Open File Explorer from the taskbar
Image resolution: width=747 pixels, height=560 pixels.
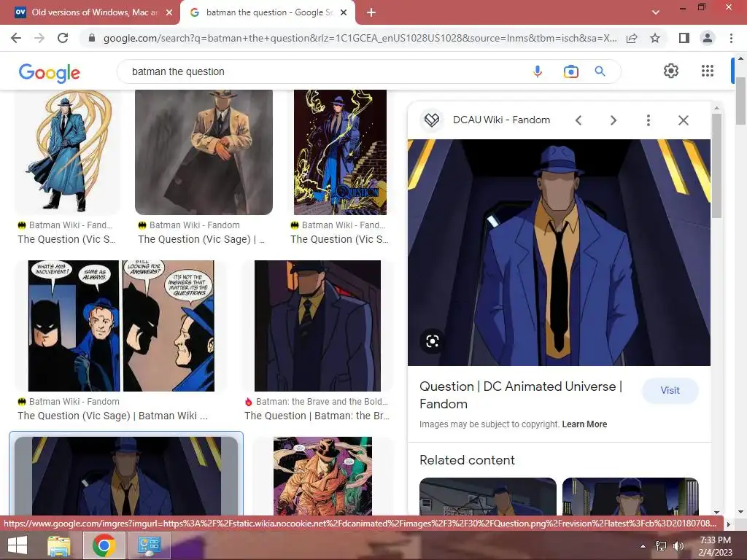pyautogui.click(x=58, y=545)
